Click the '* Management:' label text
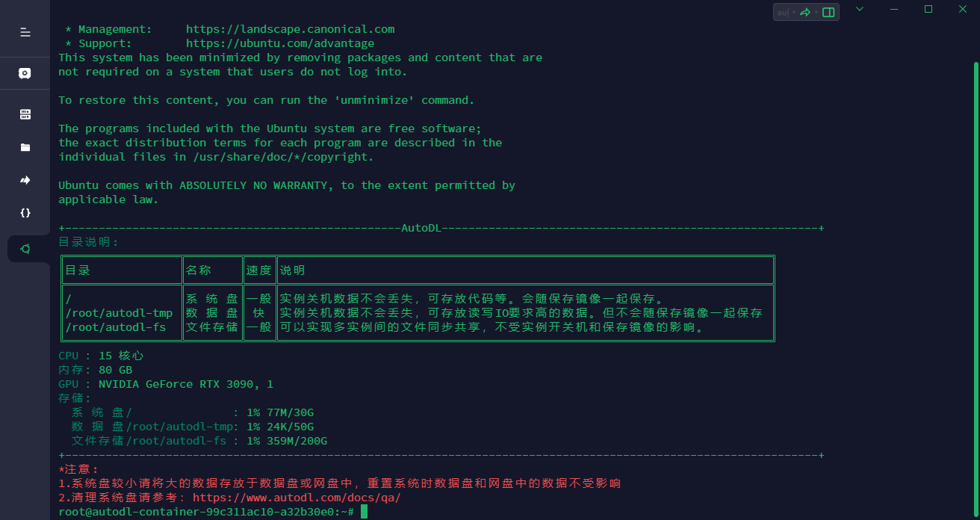 click(109, 29)
